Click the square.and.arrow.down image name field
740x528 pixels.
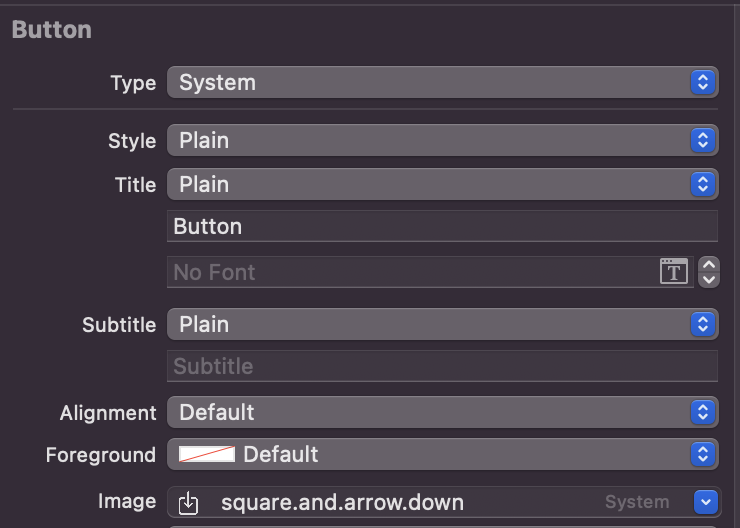point(400,502)
